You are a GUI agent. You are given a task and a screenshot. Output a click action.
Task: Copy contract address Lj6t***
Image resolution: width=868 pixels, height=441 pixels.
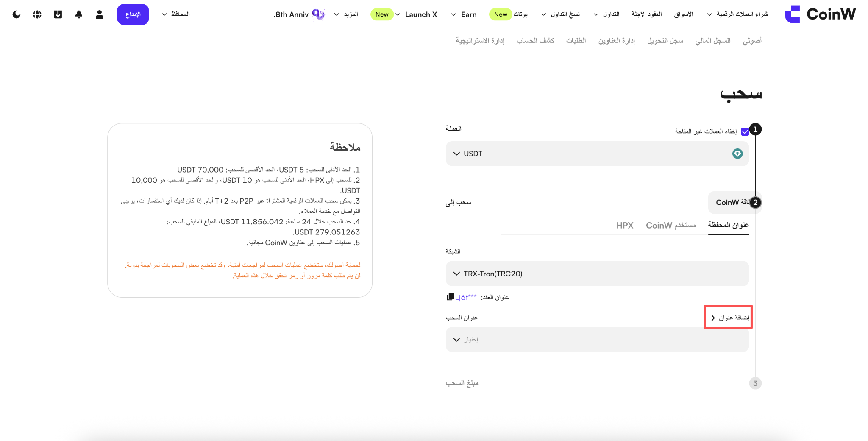click(450, 297)
